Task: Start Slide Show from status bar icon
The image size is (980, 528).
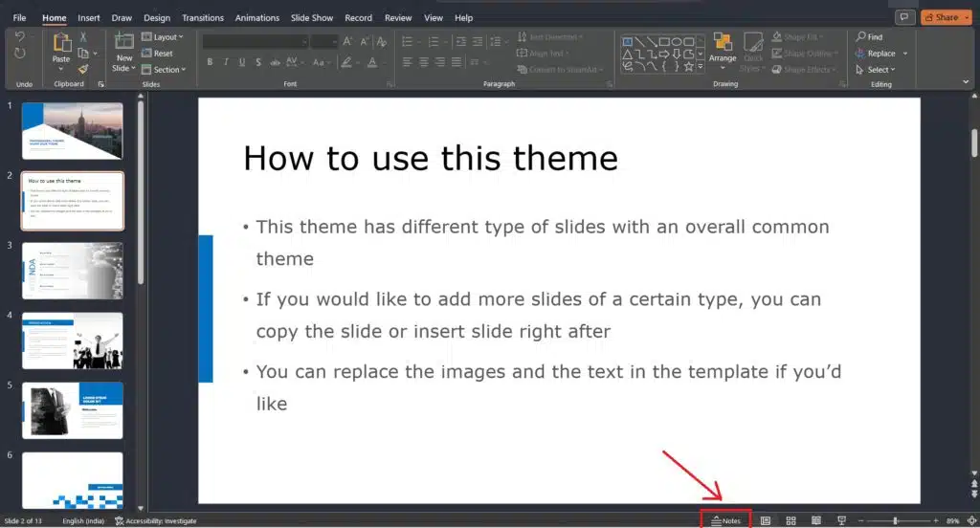Action: click(841, 520)
